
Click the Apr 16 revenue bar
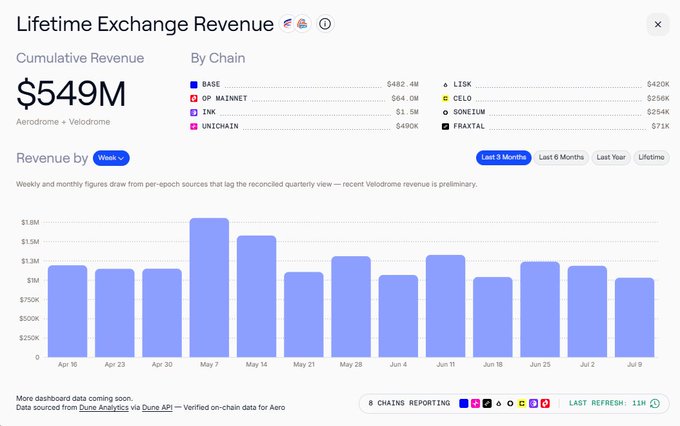pyautogui.click(x=67, y=311)
